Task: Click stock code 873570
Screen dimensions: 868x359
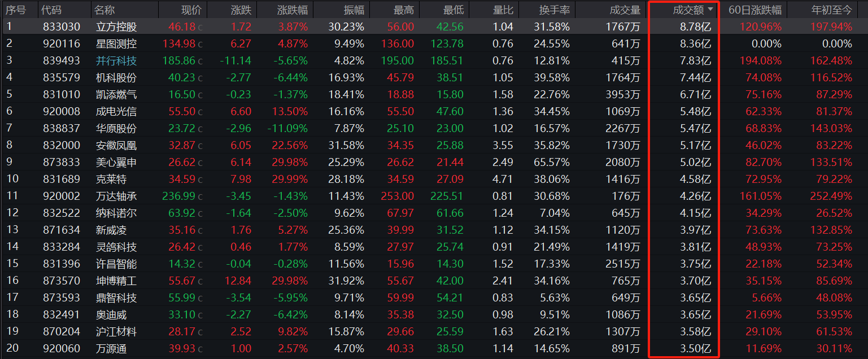Action: (62, 281)
